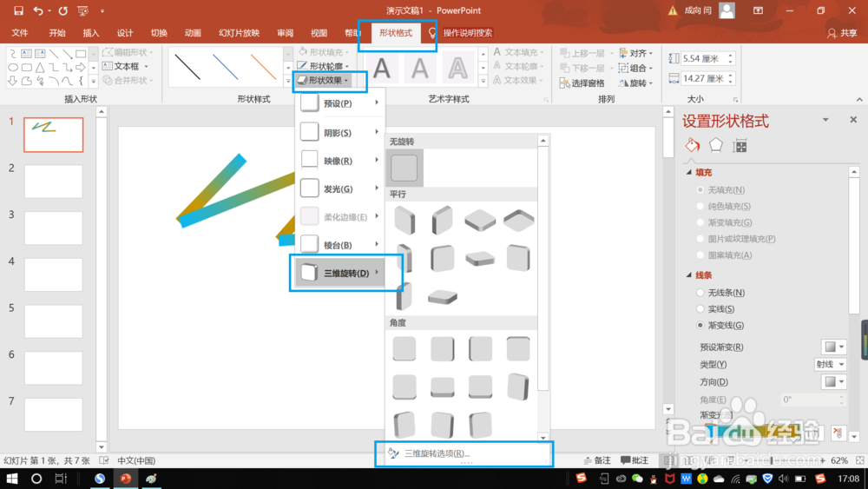Open the gradient Direction 方向 dropdown
Viewport: 868px width, 489px height.
tap(833, 381)
